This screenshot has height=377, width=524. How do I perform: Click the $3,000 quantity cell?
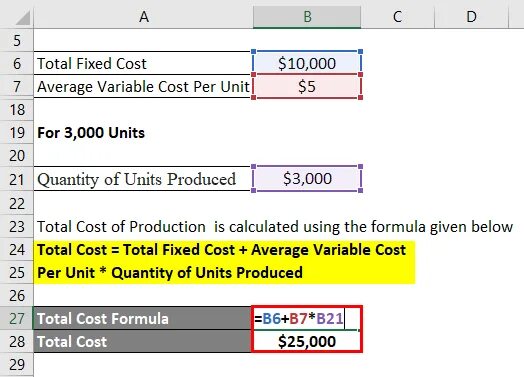[x=307, y=178]
